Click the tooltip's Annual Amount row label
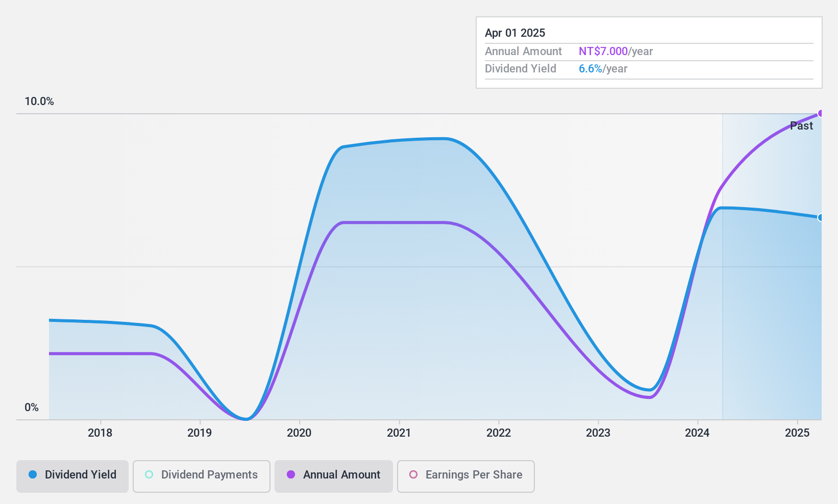The image size is (838, 504). [x=523, y=51]
